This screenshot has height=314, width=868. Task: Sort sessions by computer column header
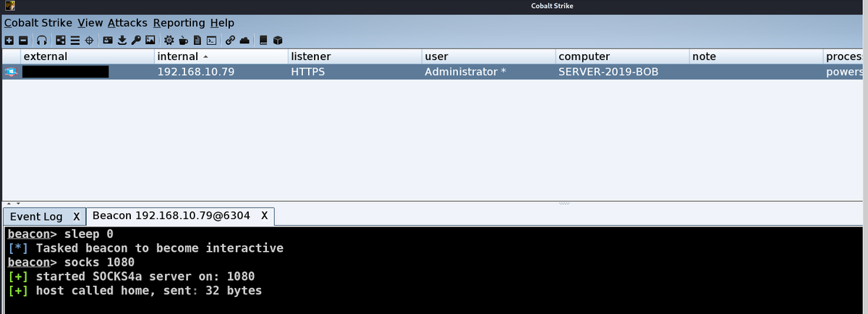622,56
